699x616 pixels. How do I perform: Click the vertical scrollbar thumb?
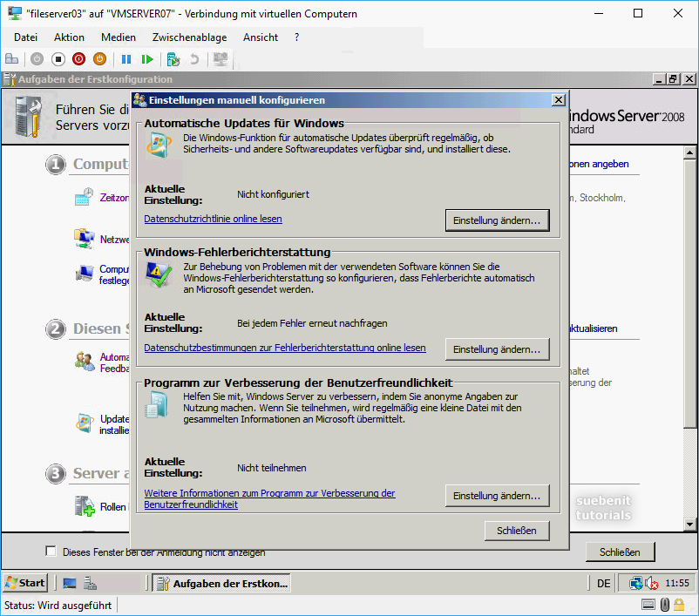[x=690, y=294]
